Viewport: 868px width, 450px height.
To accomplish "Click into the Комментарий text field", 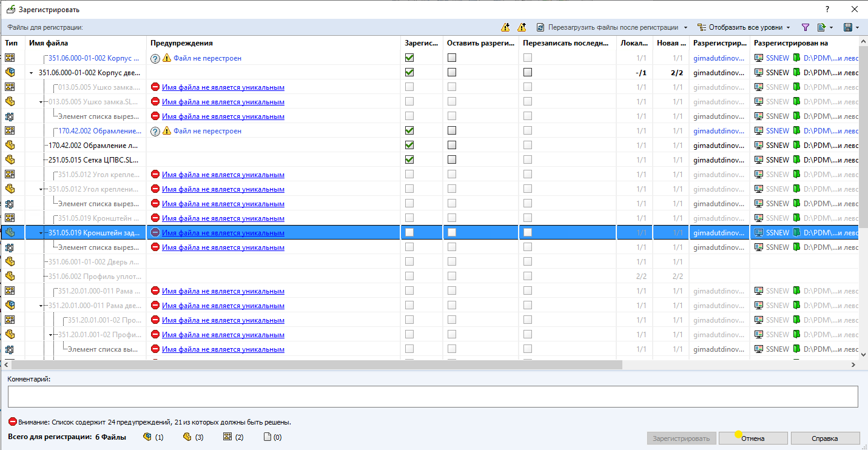I will [432, 397].
